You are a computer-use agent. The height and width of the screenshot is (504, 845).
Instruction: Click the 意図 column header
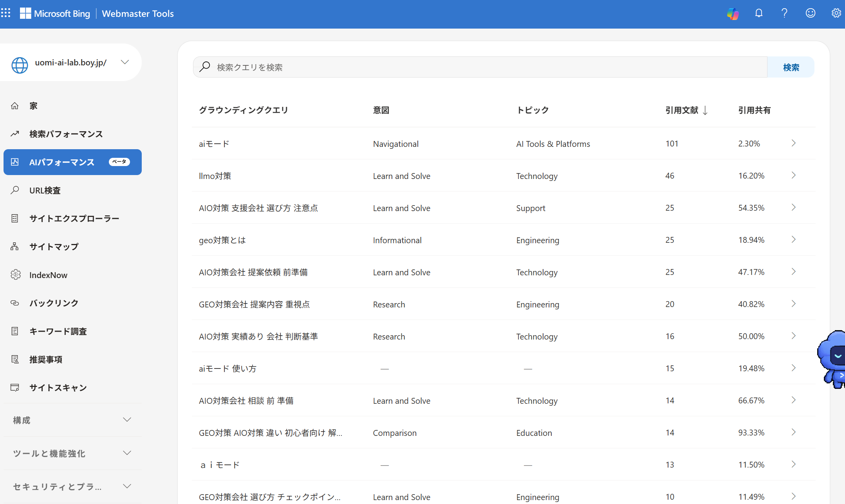381,110
